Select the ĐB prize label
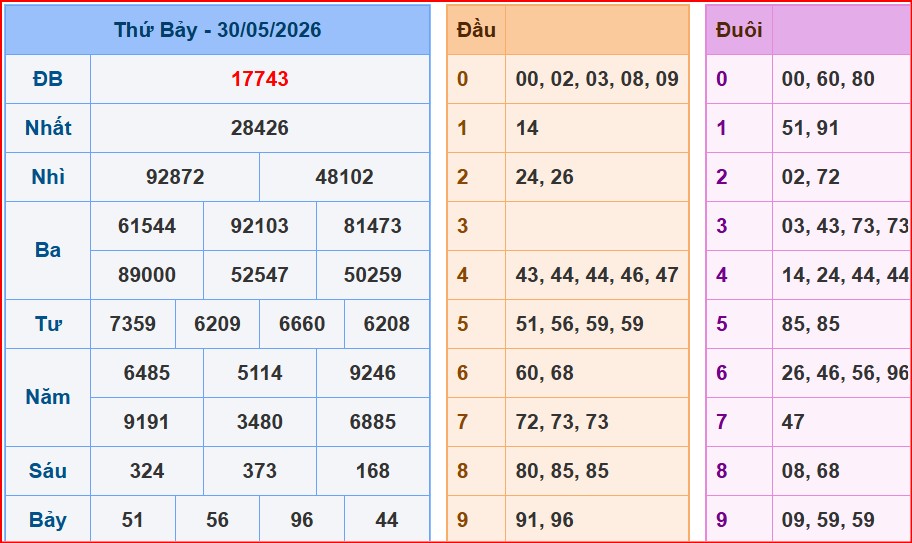Viewport: 912px width, 543px height. pos(48,78)
